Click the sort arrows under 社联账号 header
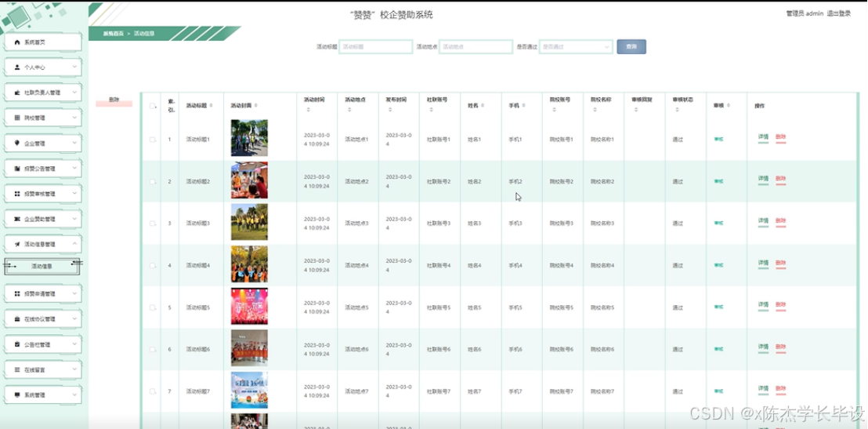Screen dimensions: 868x429 (x=431, y=110)
